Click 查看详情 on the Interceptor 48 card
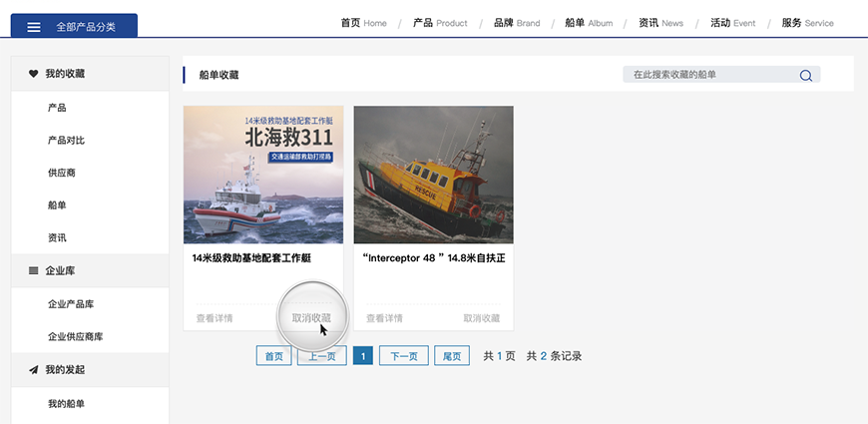Image resolution: width=868 pixels, height=424 pixels. pos(384,318)
